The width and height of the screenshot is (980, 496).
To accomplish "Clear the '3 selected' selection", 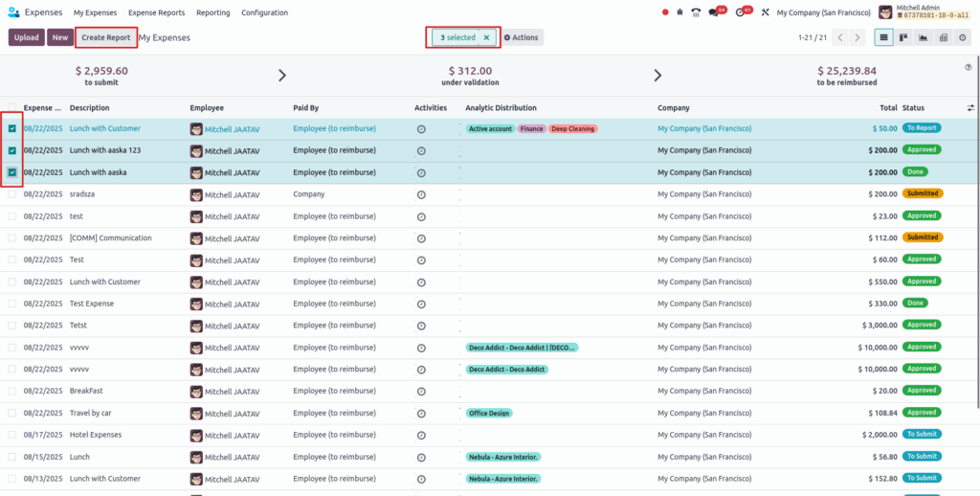I will (x=486, y=37).
